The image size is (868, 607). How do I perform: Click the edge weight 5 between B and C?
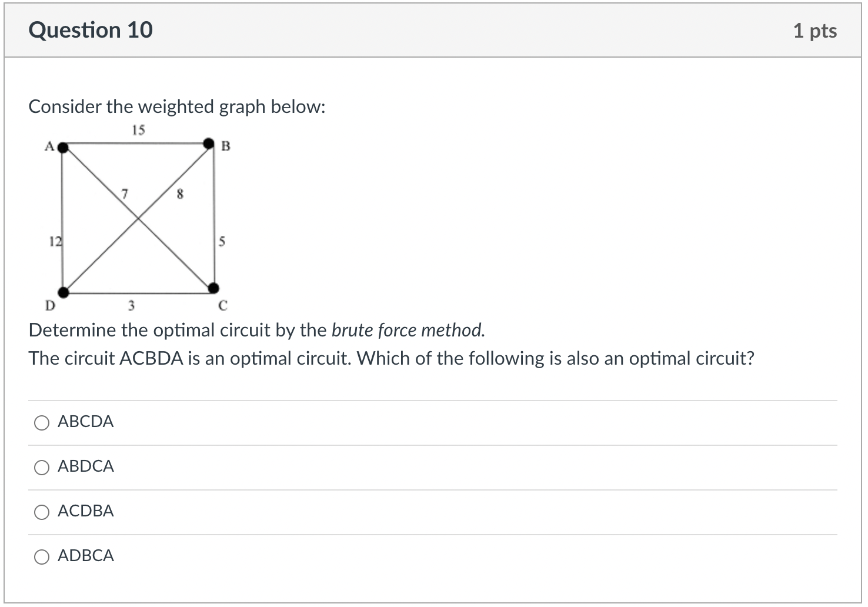(222, 241)
